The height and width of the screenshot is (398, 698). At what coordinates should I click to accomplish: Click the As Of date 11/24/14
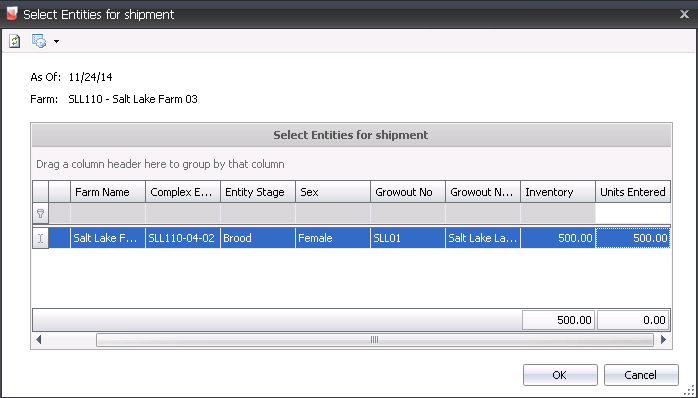pyautogui.click(x=90, y=77)
